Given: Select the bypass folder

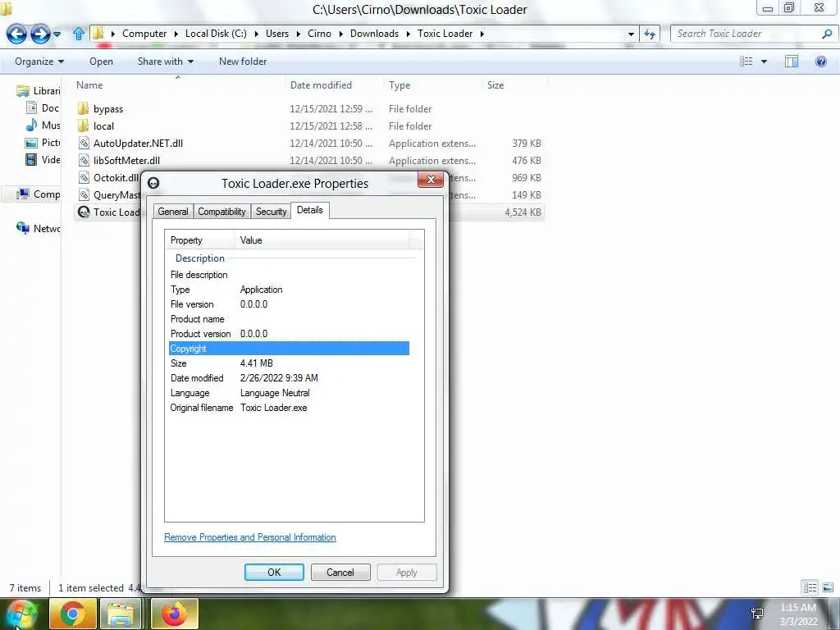Looking at the screenshot, I should pos(107,109).
